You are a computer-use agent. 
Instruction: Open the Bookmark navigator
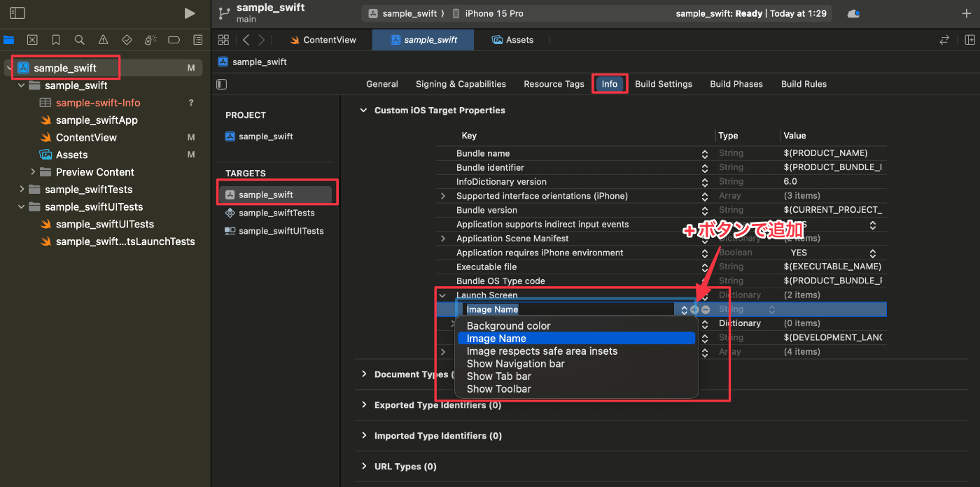click(56, 40)
